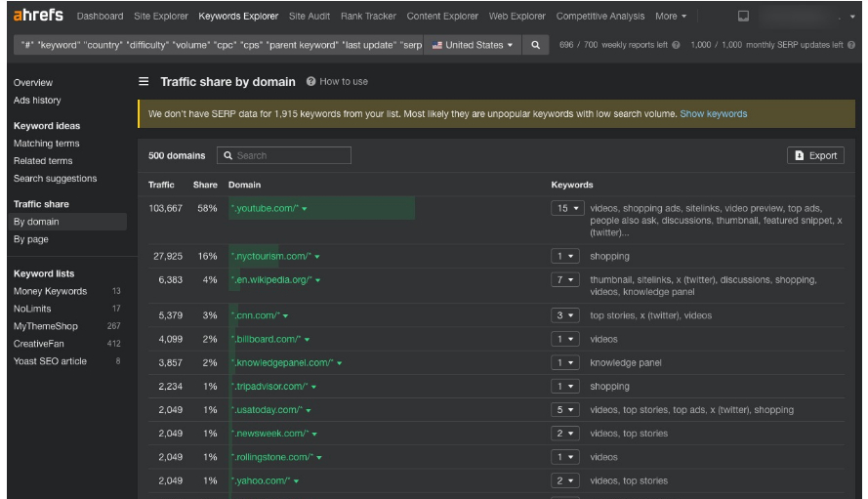The height and width of the screenshot is (499, 868).
Task: Click the Export button
Action: click(x=815, y=155)
